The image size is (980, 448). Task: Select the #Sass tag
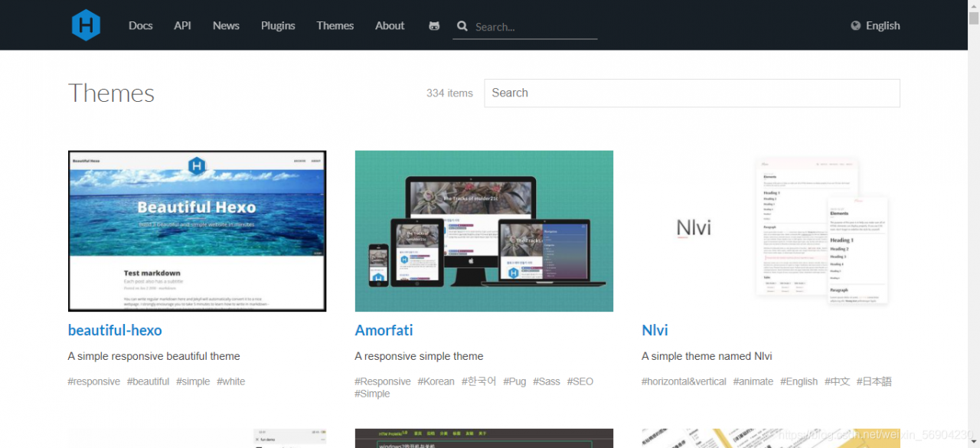[x=547, y=381]
